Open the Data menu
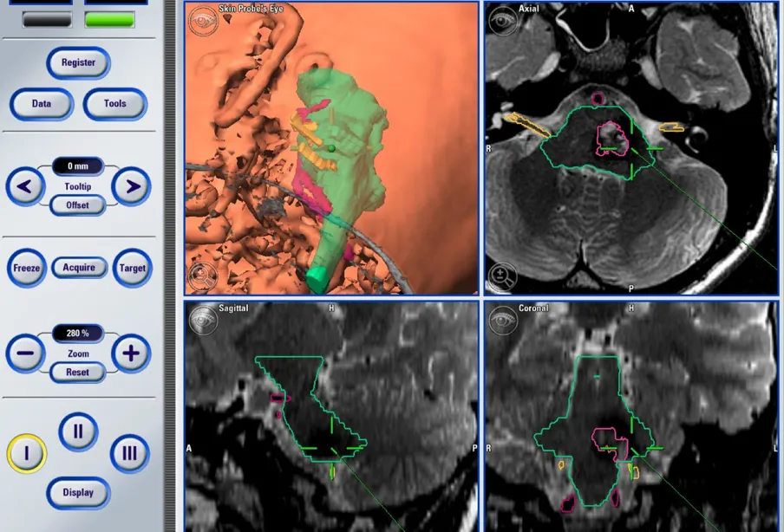Viewport: 784px width, 532px height. tap(42, 104)
